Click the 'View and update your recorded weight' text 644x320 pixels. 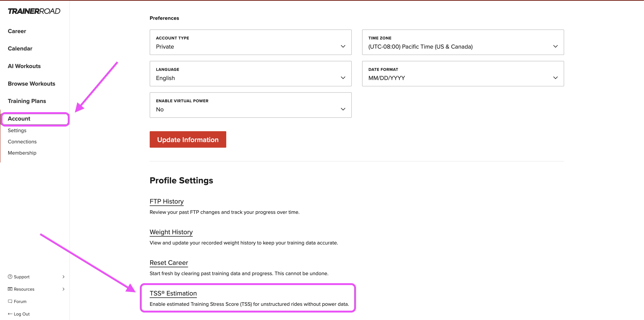point(244,243)
